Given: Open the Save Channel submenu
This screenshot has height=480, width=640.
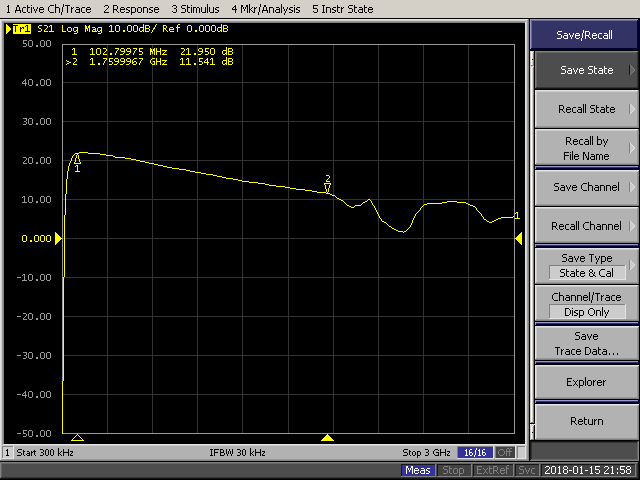Looking at the screenshot, I should pos(587,187).
